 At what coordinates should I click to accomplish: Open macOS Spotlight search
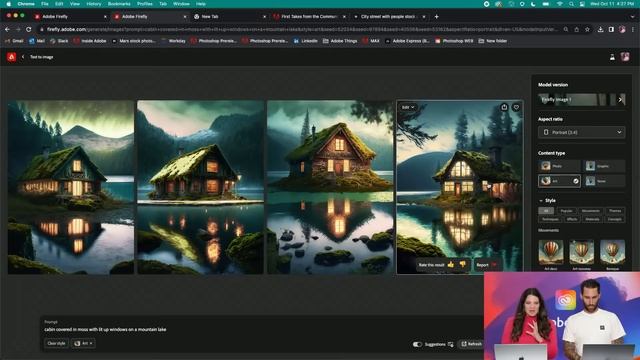tap(571, 4)
